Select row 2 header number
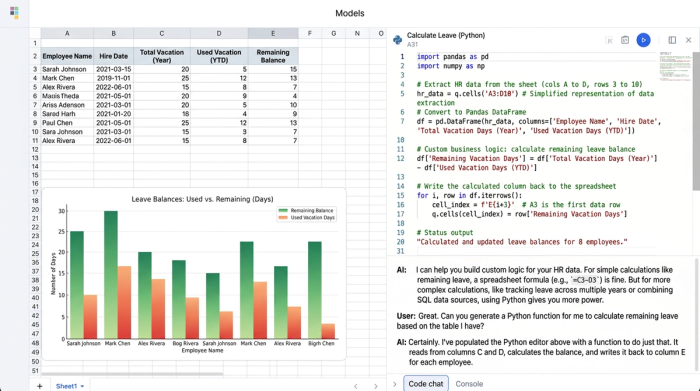 (x=35, y=56)
